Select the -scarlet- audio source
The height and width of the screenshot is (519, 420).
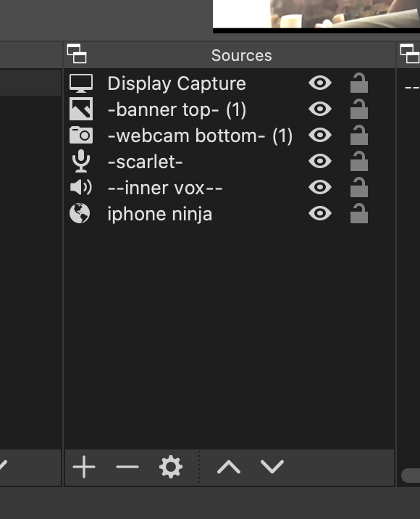tap(230, 162)
